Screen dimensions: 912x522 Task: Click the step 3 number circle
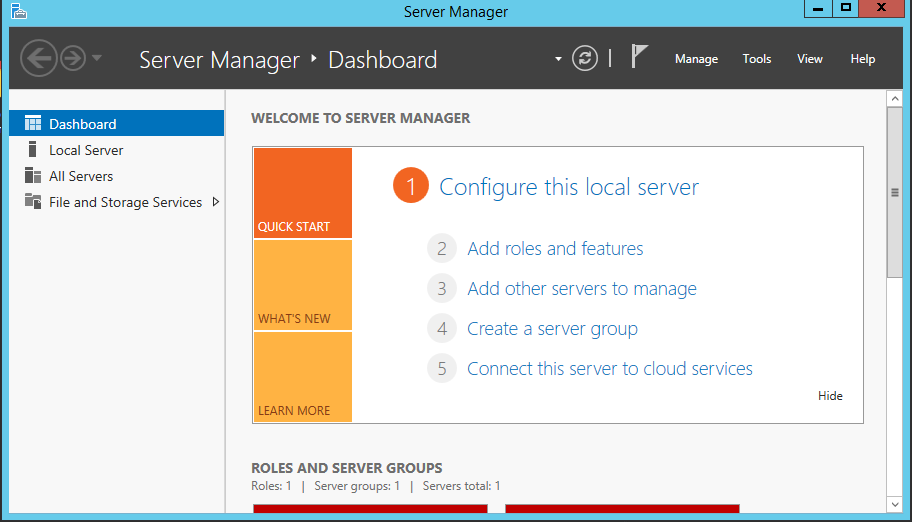(442, 289)
